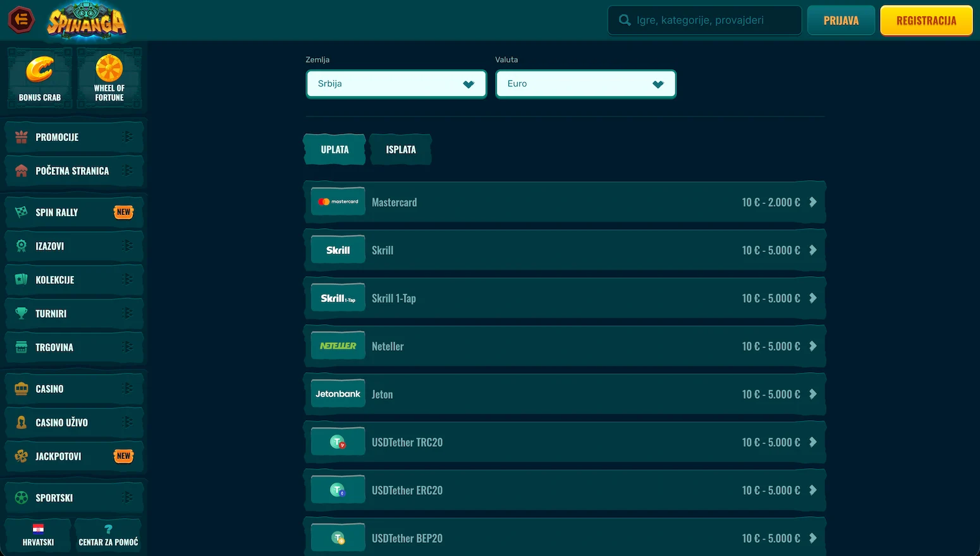Viewport: 980px width, 556px height.
Task: Click the Registracija button
Action: pos(926,21)
